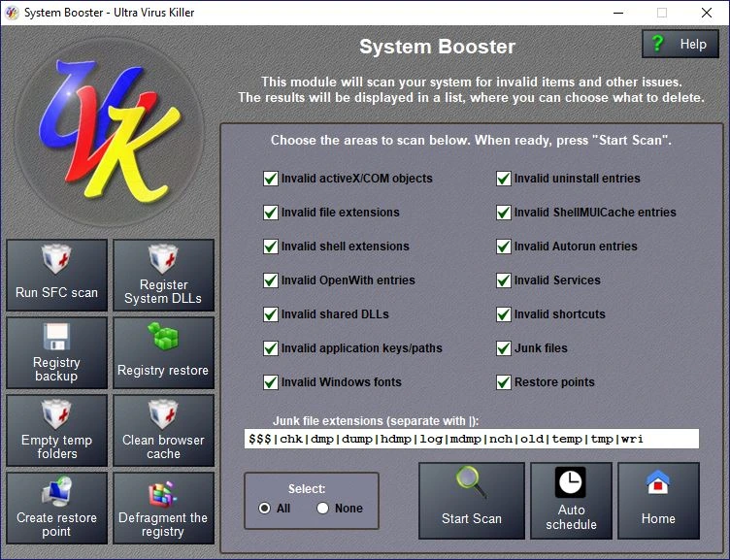Uncheck Invalid file extensions
Screen dimensions: 730x560
coord(271,213)
